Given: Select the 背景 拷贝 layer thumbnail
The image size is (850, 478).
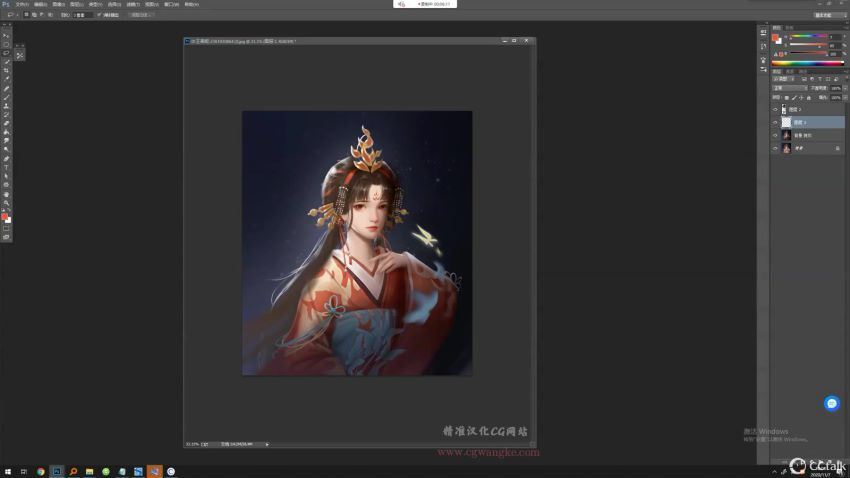Looking at the screenshot, I should (x=786, y=135).
